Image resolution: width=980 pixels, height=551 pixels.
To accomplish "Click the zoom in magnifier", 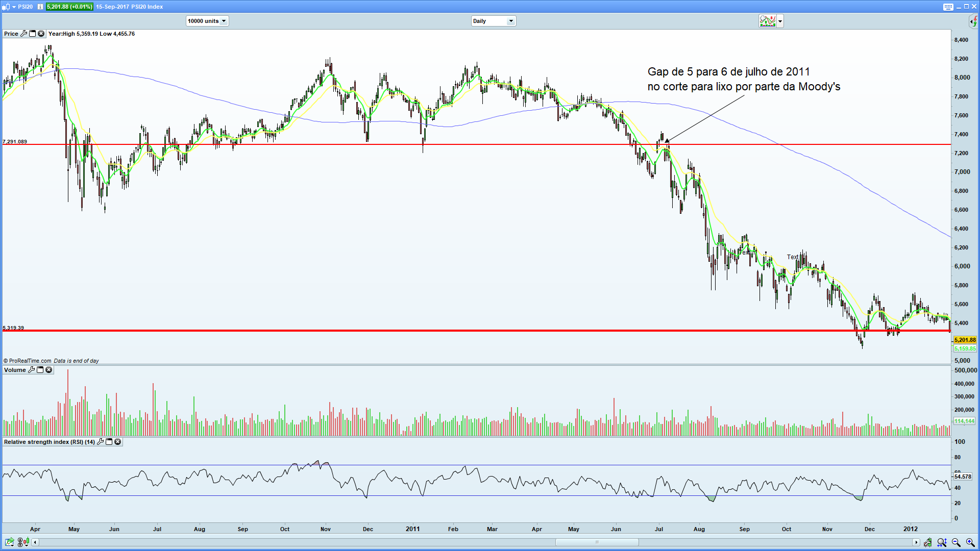I will click(970, 542).
